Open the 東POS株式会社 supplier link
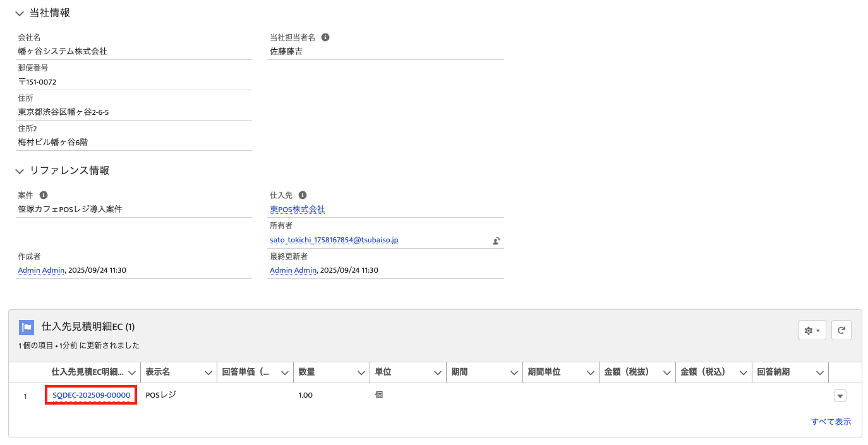 [x=297, y=209]
